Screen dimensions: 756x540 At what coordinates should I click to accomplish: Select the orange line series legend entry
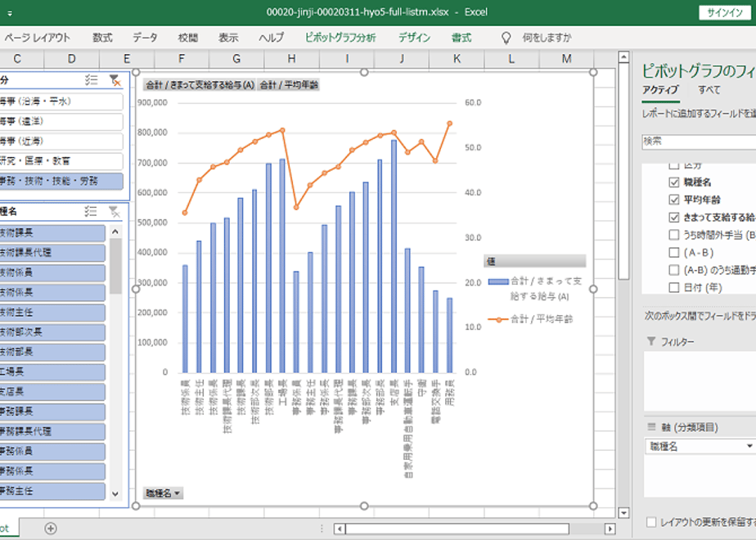(x=530, y=319)
